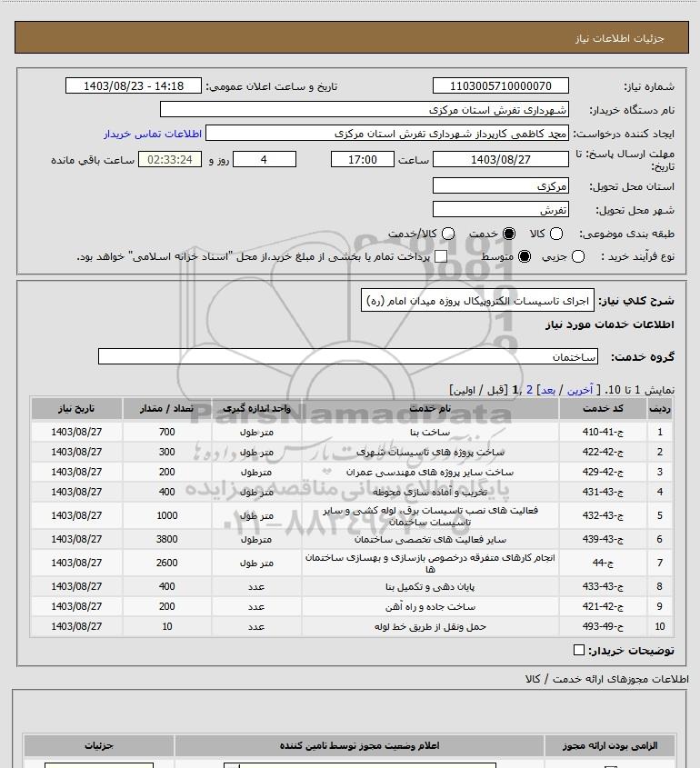Toggle the Islamic treasury payment checkbox
This screenshot has width=700, height=768.
(x=441, y=256)
